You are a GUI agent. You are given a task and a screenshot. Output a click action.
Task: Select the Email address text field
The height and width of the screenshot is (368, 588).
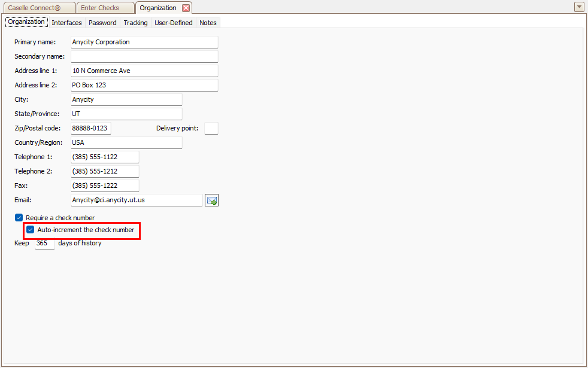pos(137,200)
